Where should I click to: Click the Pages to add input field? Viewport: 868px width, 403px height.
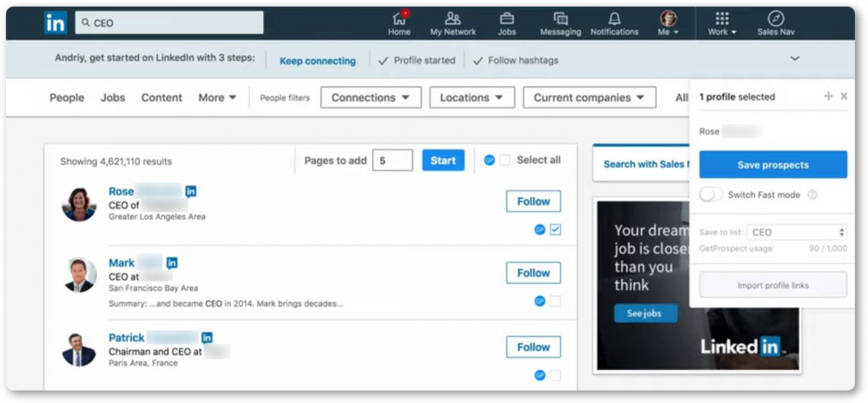tap(392, 161)
